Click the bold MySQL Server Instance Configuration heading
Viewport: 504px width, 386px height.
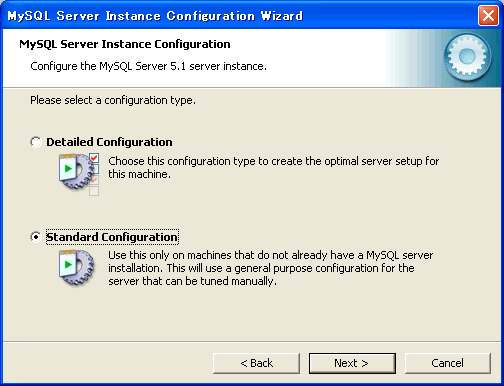pos(125,44)
